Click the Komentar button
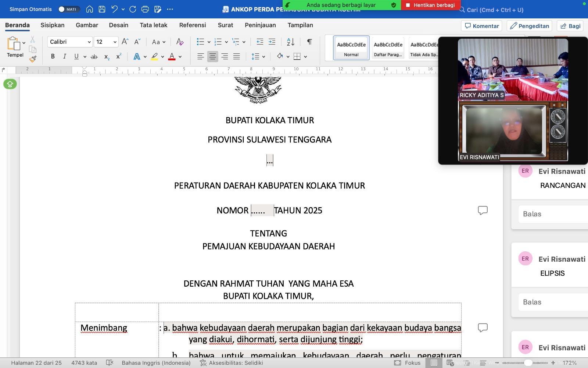Image resolution: width=588 pixels, height=368 pixels. point(481,26)
